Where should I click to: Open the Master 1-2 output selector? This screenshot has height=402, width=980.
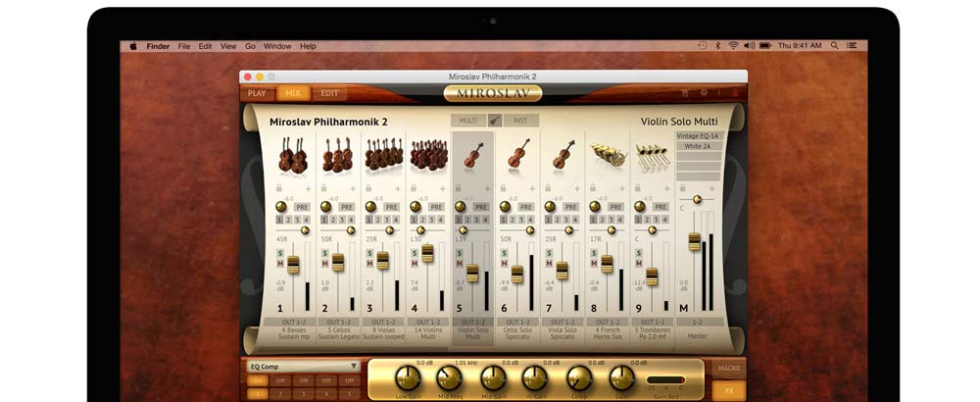(x=698, y=322)
